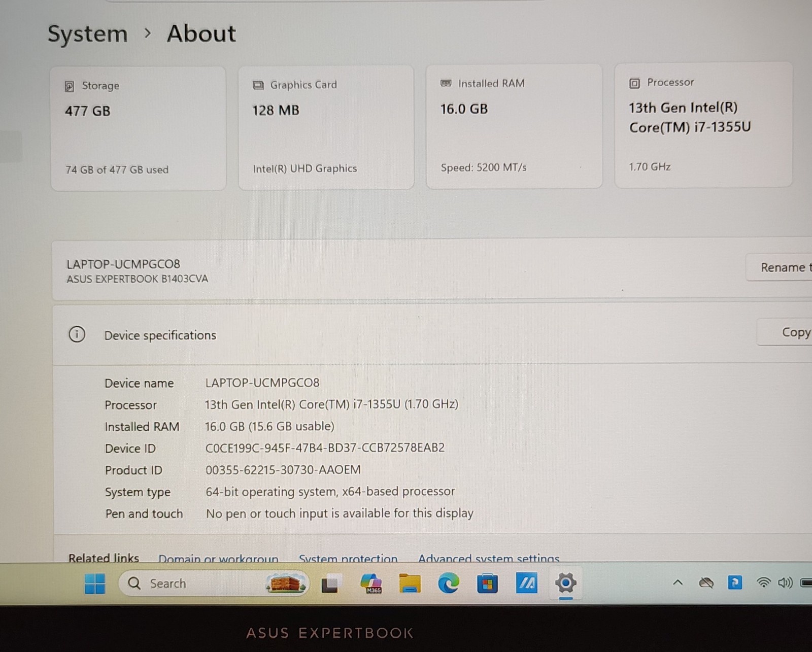Viewport: 812px width, 652px height.
Task: Open Domain or workgroup link
Action: coord(218,558)
